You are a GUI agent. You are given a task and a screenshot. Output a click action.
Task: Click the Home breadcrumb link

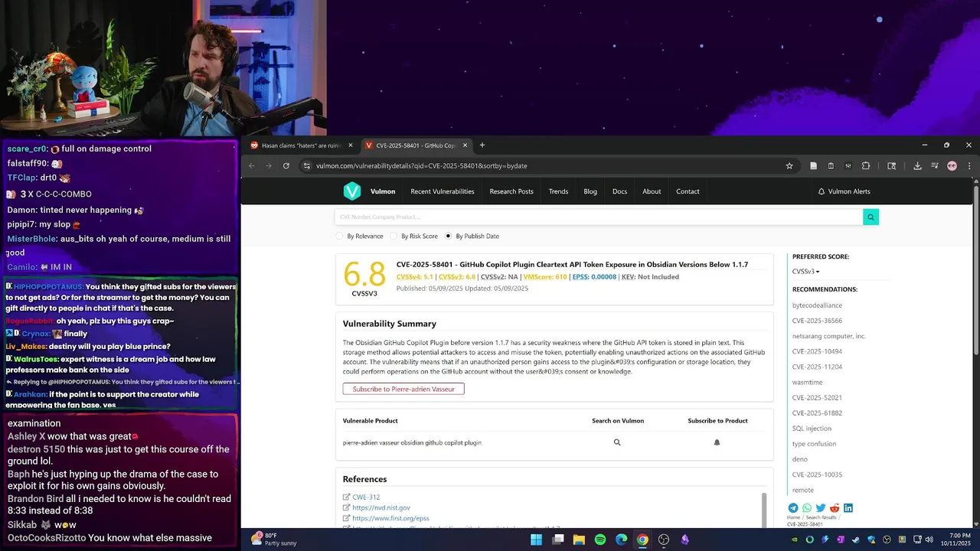pyautogui.click(x=793, y=518)
